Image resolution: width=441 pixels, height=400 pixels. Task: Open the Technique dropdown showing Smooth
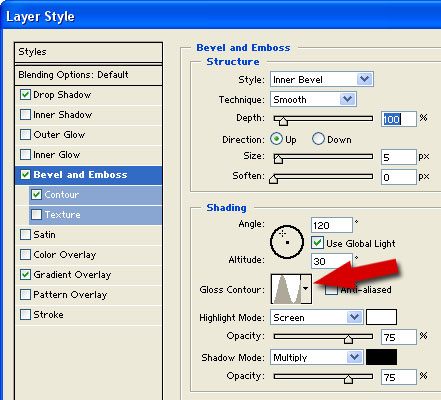[313, 99]
